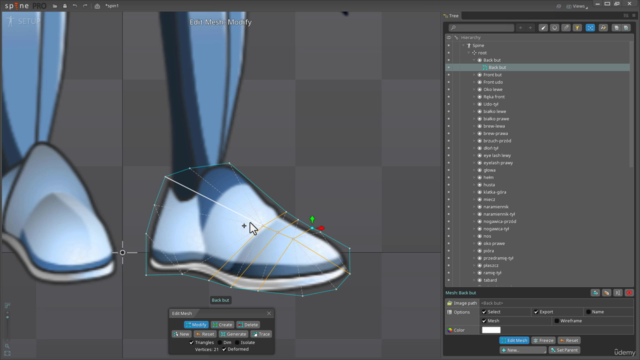The width and height of the screenshot is (640, 360).
Task: Click the key filter icon in tree toolbar
Action: (603, 28)
